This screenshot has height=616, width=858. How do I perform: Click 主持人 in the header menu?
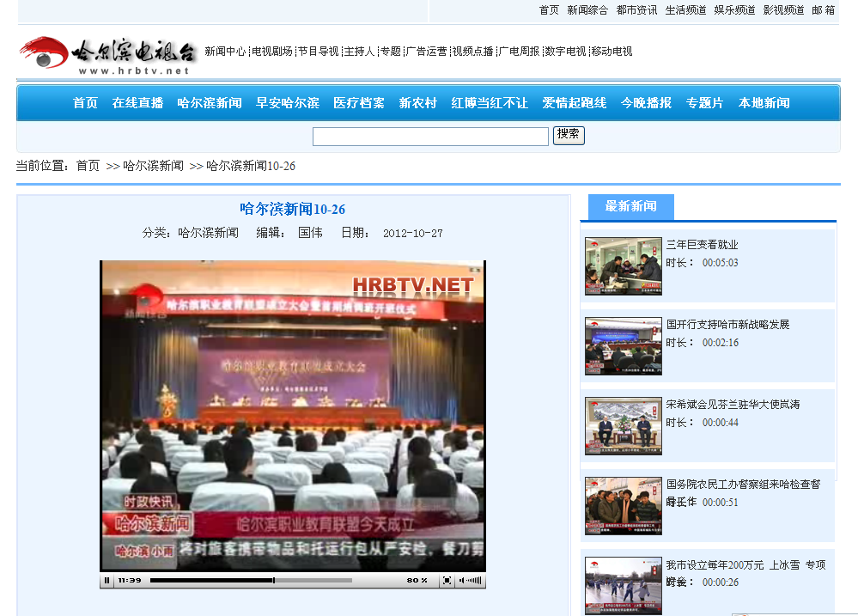(360, 51)
